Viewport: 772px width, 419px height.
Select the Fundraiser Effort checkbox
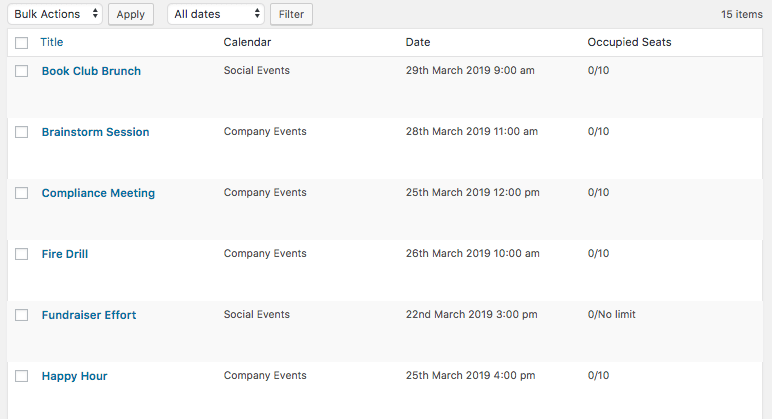pos(21,315)
